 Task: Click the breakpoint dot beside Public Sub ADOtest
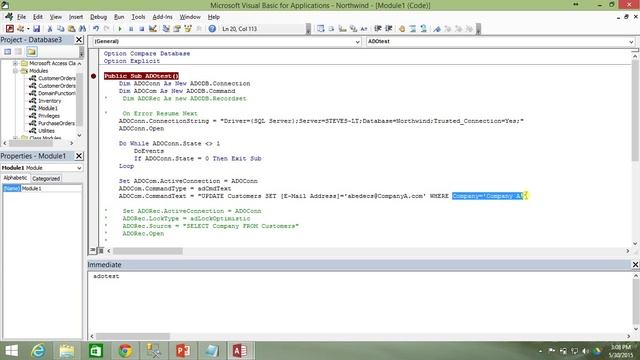[x=93, y=76]
